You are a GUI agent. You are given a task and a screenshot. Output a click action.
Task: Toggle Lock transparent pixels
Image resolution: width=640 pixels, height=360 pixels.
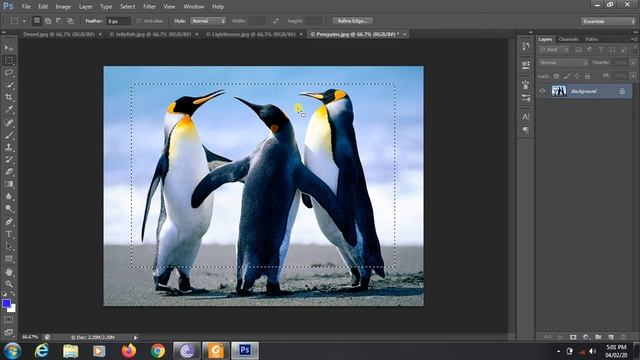pos(556,76)
